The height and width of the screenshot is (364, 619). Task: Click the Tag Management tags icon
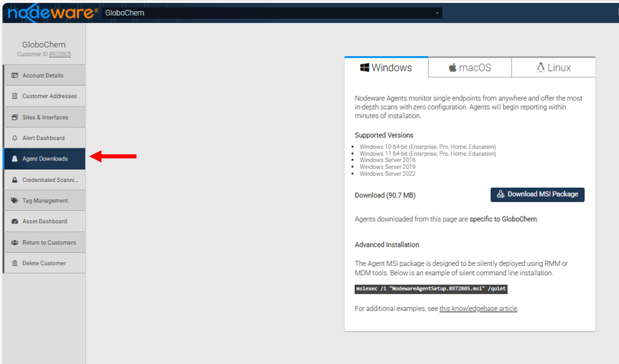pyautogui.click(x=15, y=201)
